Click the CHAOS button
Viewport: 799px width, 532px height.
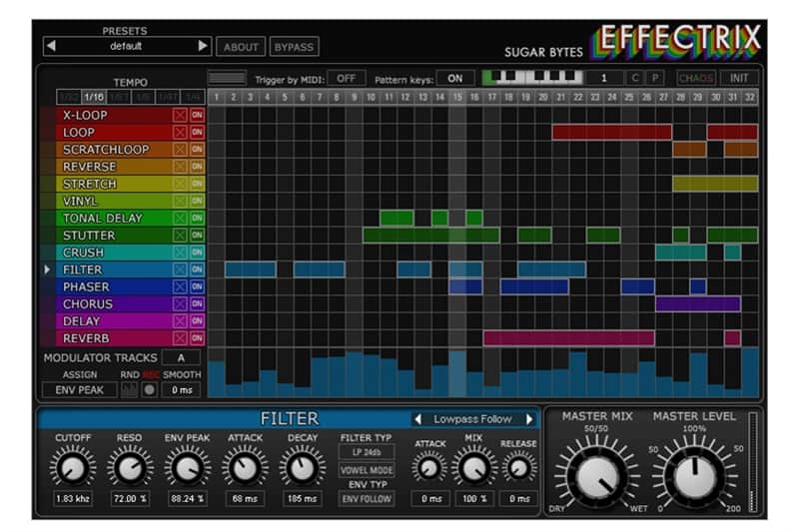tap(696, 78)
